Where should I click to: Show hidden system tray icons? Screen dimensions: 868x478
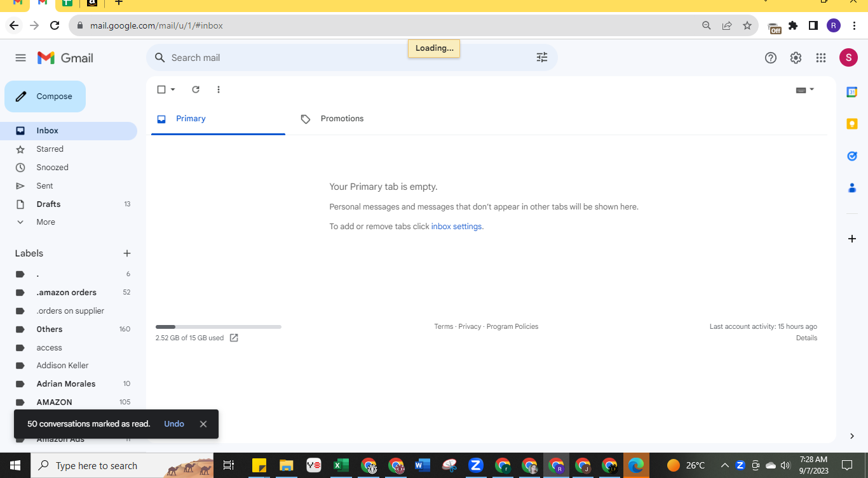tap(724, 465)
